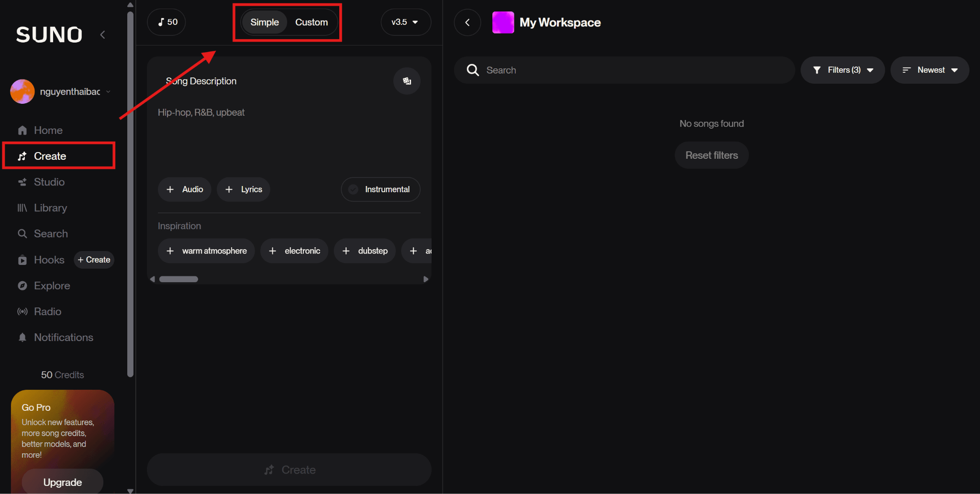Click the main Create song button
Screen dimensions: 980x494
pos(289,470)
